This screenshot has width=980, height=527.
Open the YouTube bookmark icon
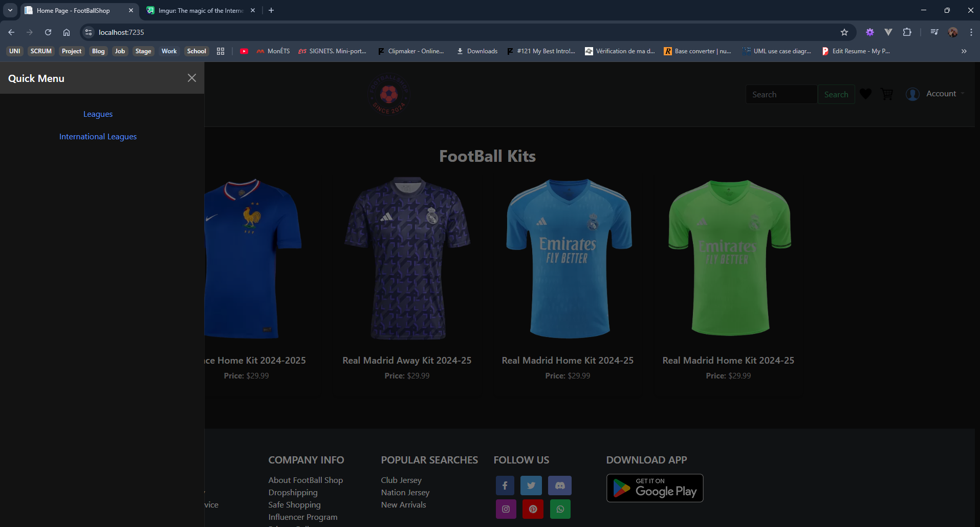tap(244, 51)
